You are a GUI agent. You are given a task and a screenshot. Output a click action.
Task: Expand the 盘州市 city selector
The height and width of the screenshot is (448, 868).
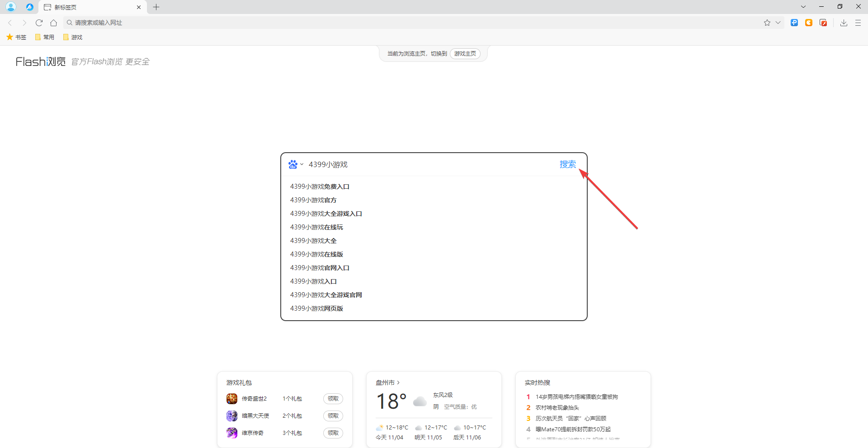point(387,383)
